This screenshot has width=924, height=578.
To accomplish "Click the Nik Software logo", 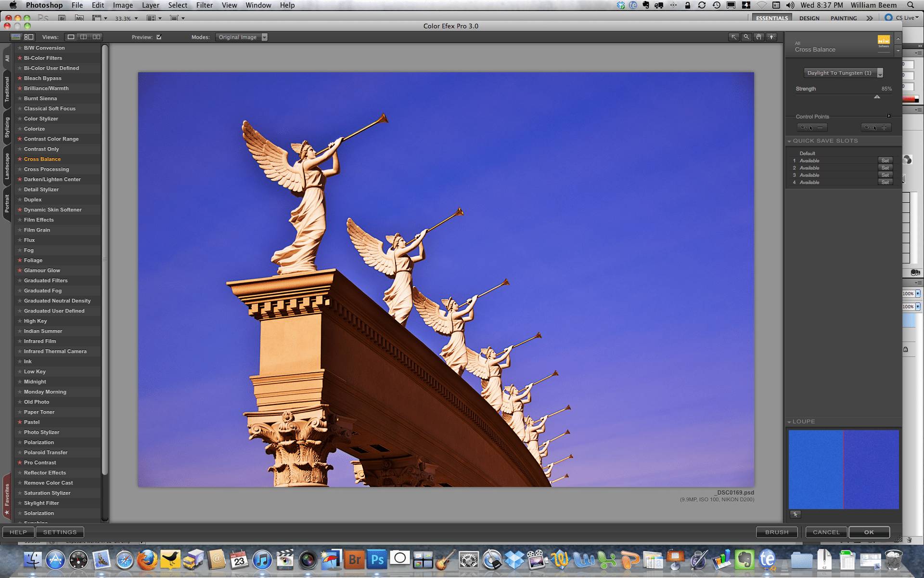I will 884,41.
